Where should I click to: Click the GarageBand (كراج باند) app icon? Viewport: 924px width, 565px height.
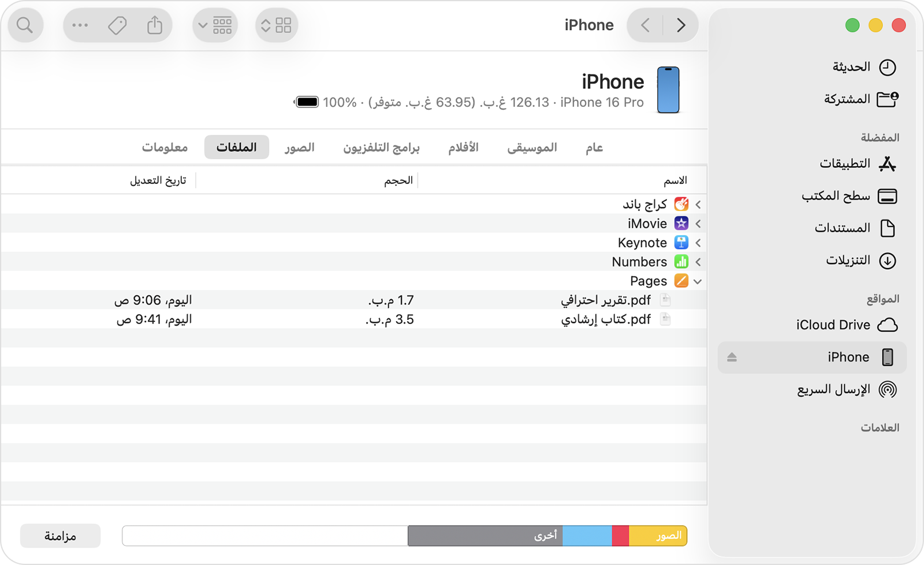click(682, 204)
